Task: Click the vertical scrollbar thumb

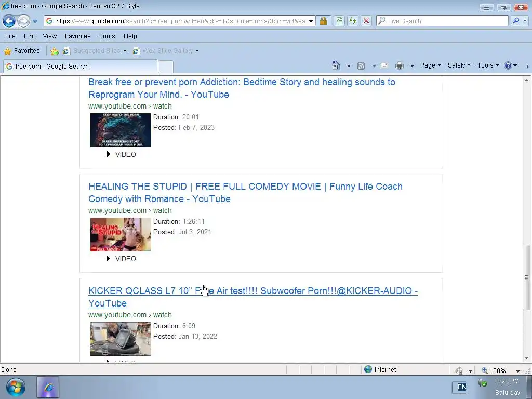Action: tap(526, 277)
